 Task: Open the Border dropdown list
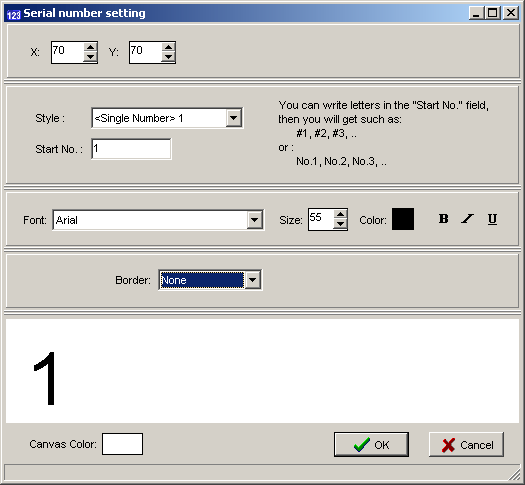252,280
